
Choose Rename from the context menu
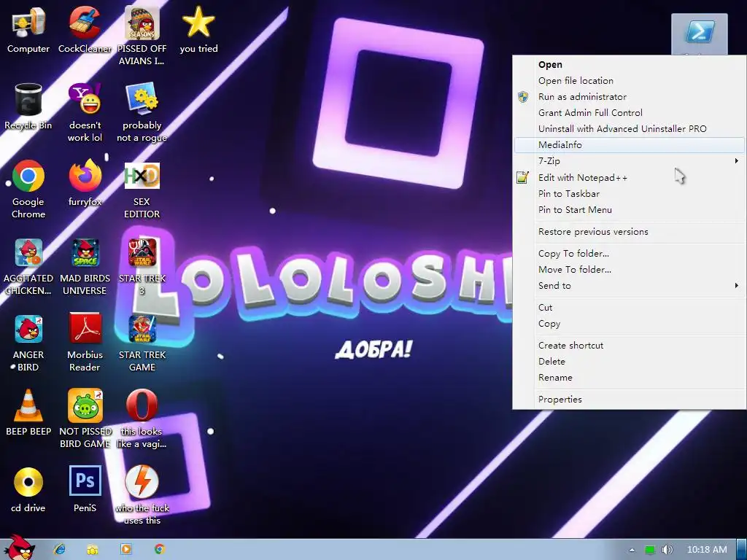pyautogui.click(x=630, y=378)
